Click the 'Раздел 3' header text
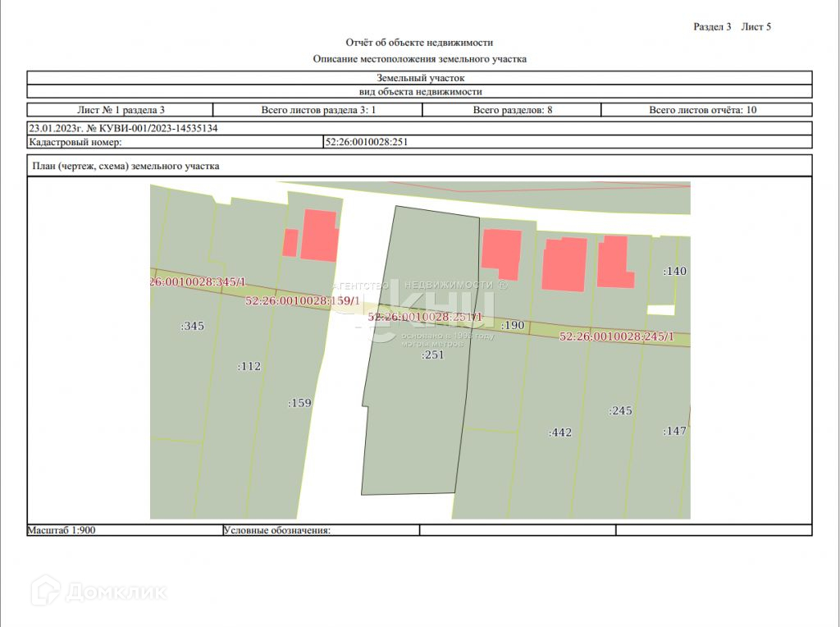 pyautogui.click(x=712, y=27)
